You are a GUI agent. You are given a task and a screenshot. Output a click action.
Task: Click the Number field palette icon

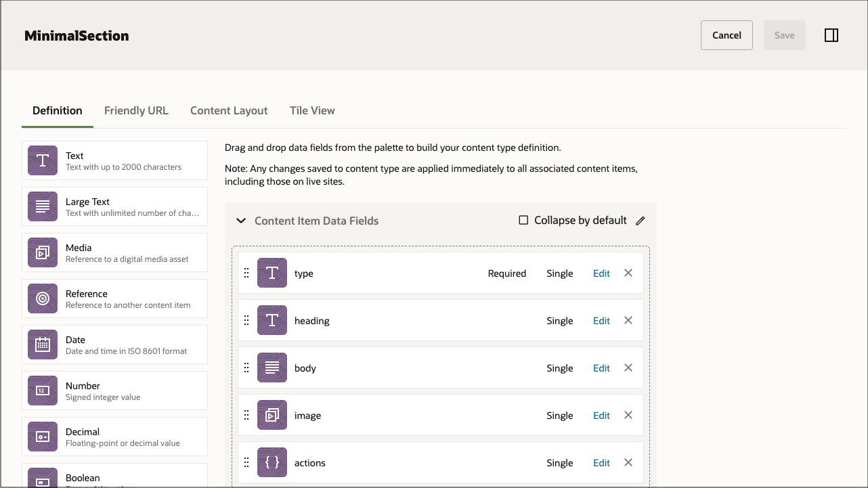(x=43, y=391)
